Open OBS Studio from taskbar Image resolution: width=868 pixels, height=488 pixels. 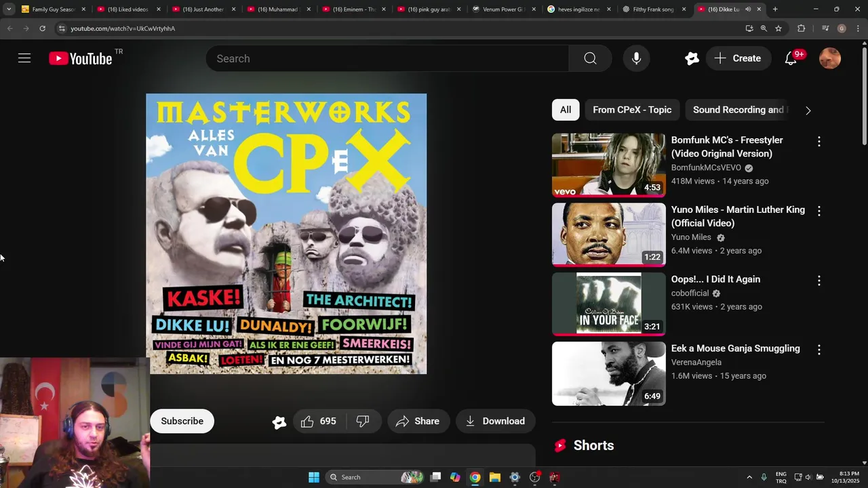pyautogui.click(x=534, y=477)
